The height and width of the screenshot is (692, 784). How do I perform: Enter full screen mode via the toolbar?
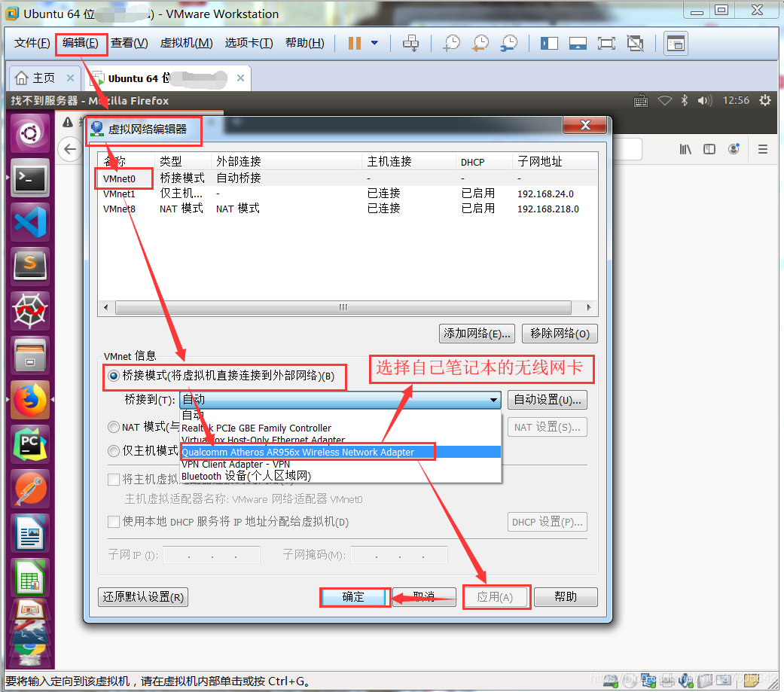point(606,44)
